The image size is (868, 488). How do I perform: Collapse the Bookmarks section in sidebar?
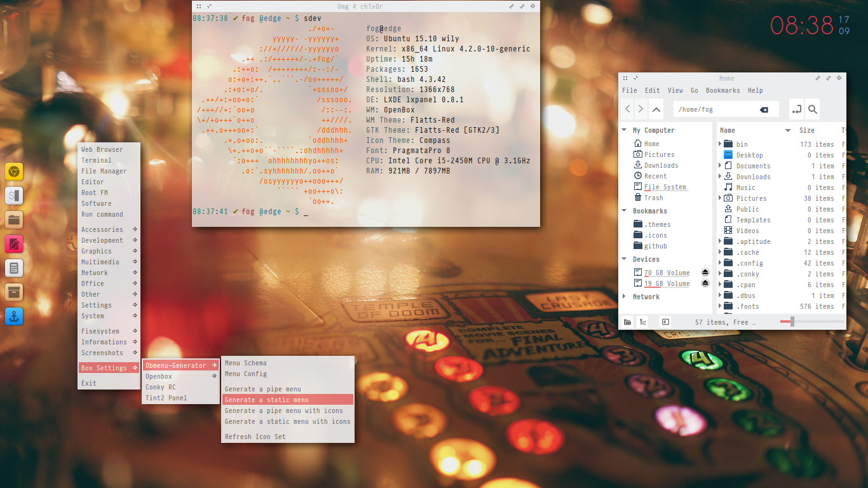point(625,211)
